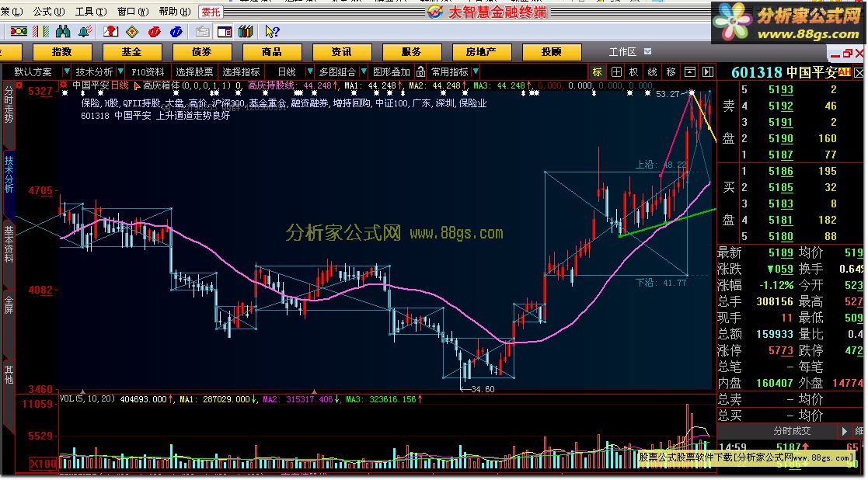Click the envelope with question mark icon
The width and height of the screenshot is (868, 480).
click(110, 32)
